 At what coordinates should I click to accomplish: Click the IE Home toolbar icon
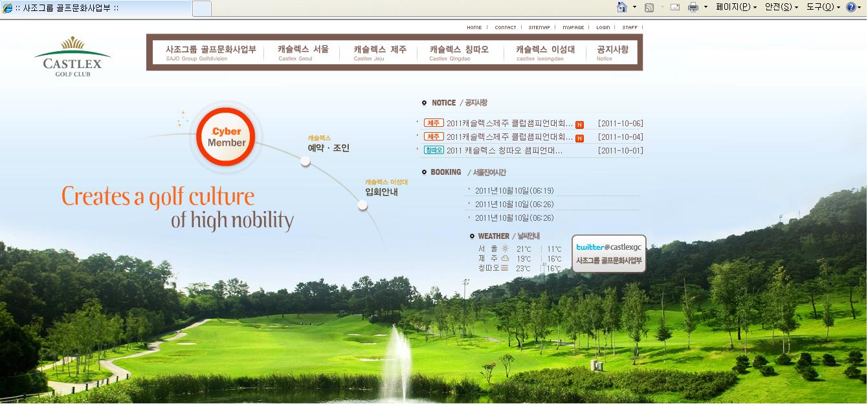[x=622, y=7]
